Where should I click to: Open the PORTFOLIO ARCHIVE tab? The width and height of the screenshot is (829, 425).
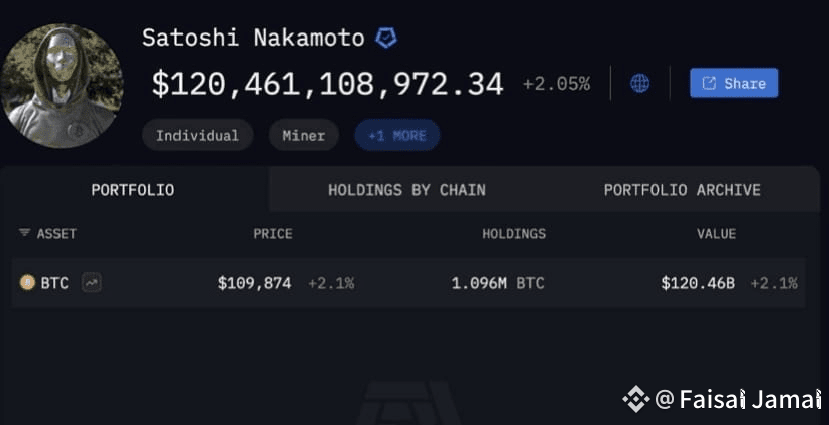tap(682, 190)
